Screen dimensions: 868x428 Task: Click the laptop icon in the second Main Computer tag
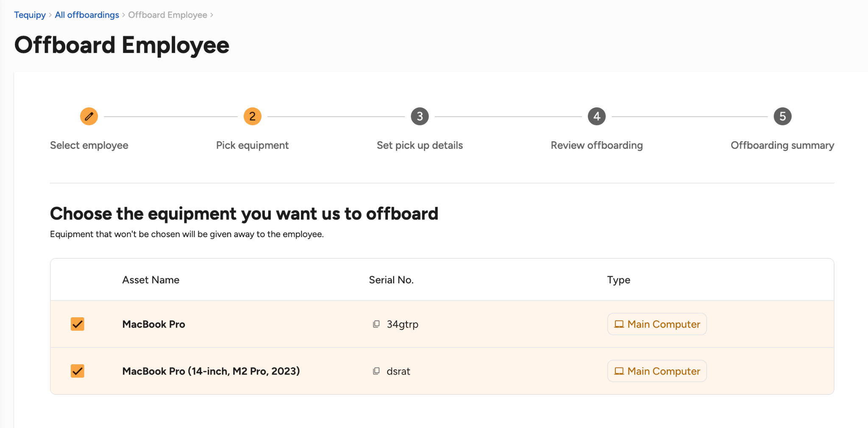point(619,371)
